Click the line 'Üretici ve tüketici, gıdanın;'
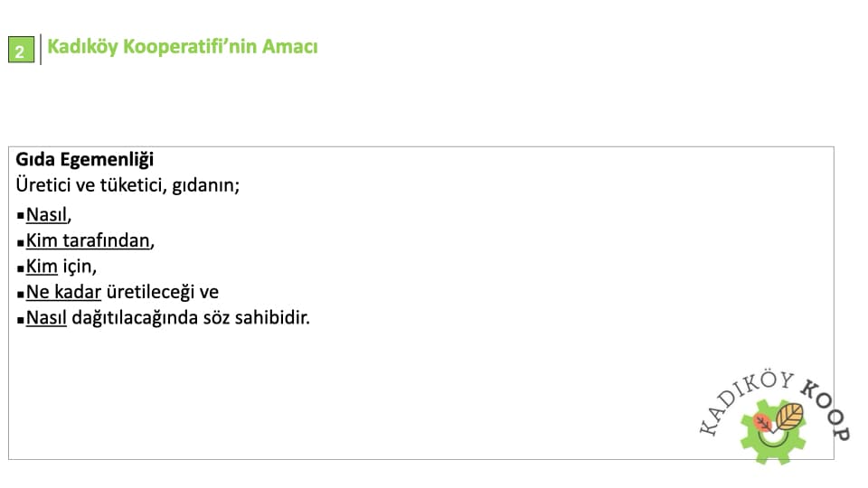 [x=127, y=186]
